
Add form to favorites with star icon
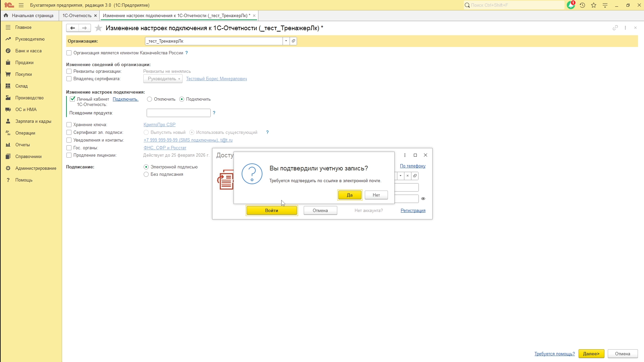98,28
